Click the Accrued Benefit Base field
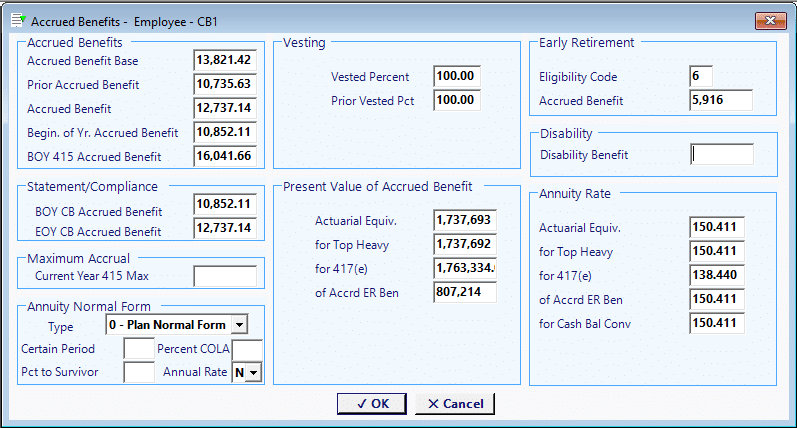Viewport: 797px width, 428px height. click(225, 60)
